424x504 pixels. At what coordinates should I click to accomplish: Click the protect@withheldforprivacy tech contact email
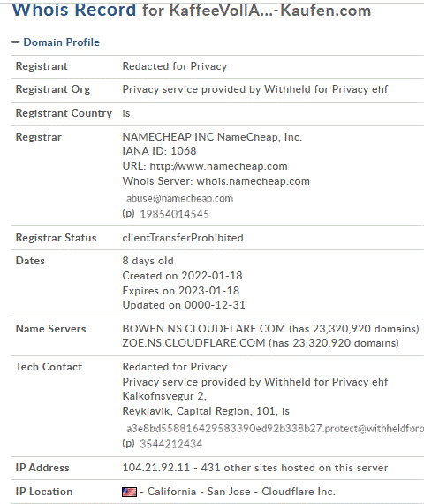(275, 429)
